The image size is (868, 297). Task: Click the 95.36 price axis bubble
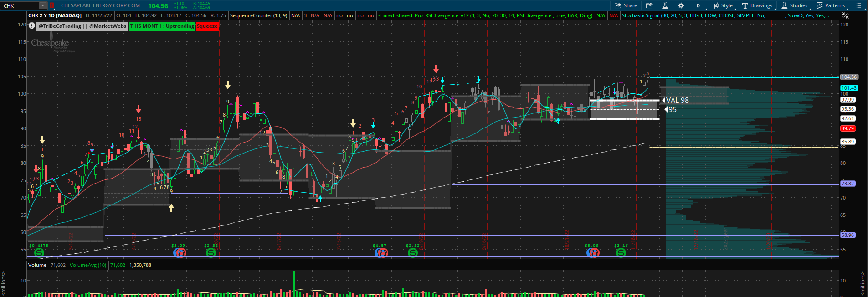848,109
